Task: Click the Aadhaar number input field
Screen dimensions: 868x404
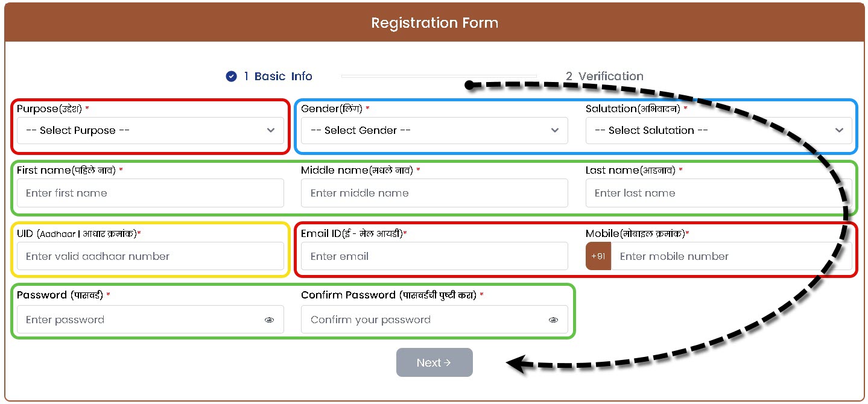Action: point(150,256)
